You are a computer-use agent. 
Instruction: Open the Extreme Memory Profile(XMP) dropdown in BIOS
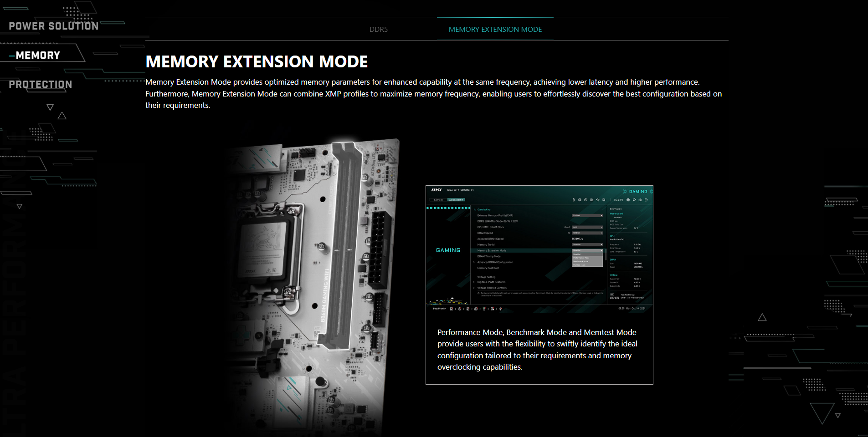click(x=587, y=215)
